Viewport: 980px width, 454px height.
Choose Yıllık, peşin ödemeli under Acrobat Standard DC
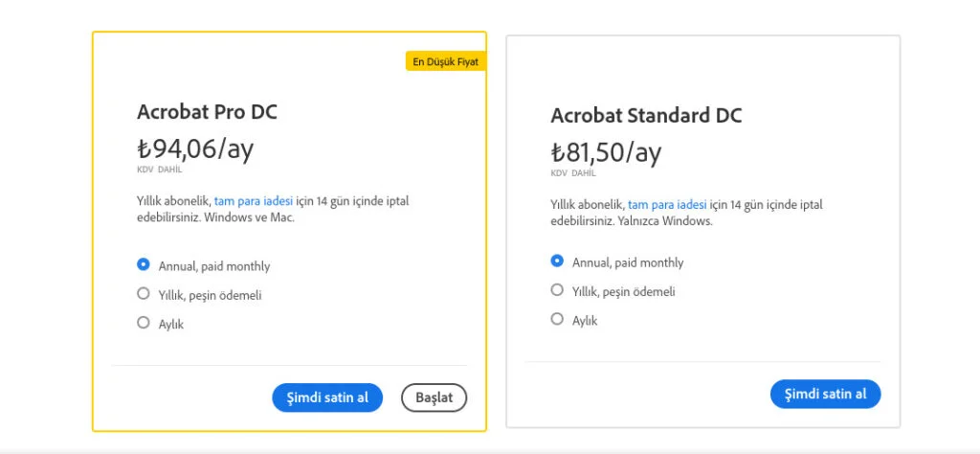point(557,290)
